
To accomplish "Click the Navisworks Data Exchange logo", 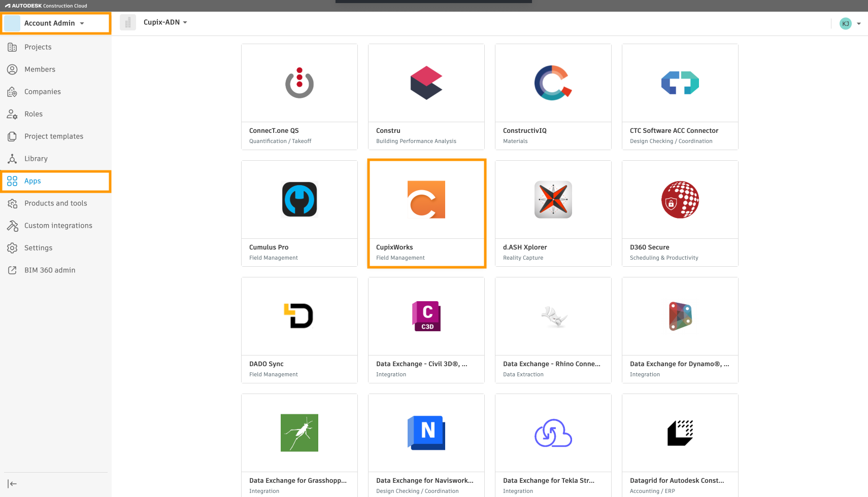I will coord(426,433).
